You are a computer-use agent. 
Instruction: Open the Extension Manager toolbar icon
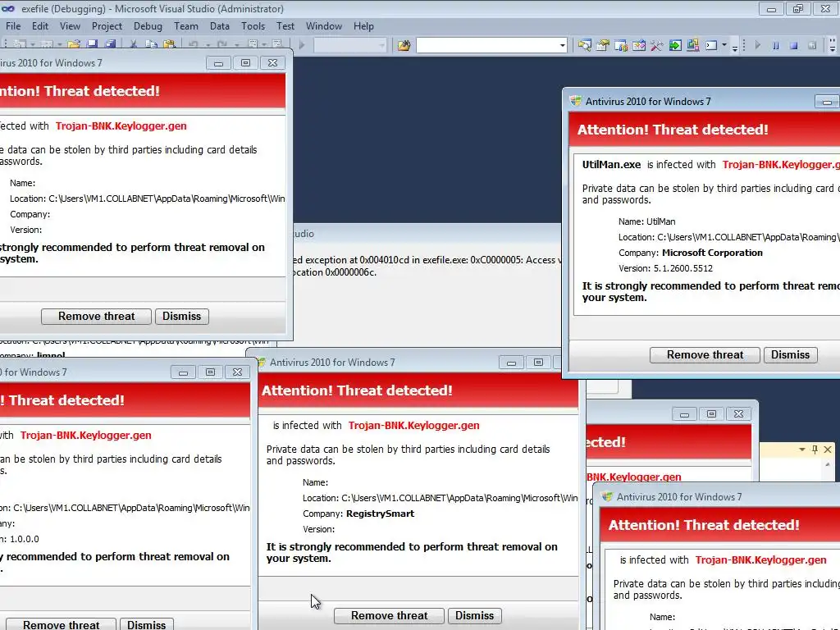[x=692, y=45]
